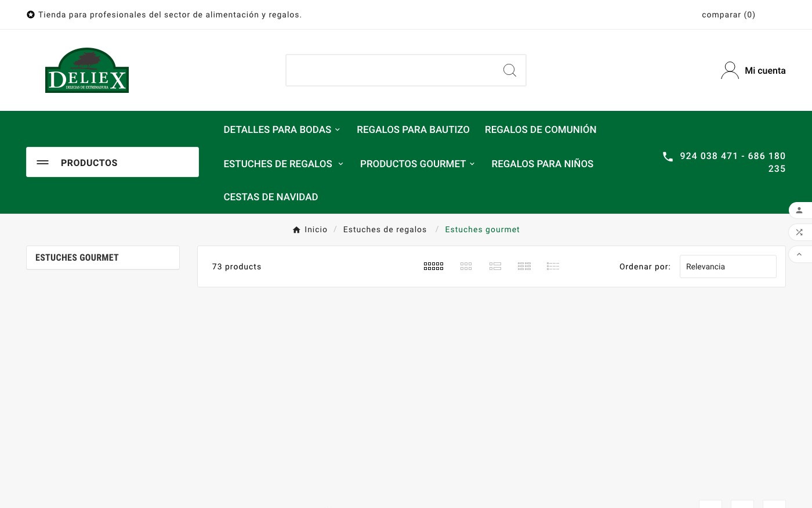Click the Deliex logo

tap(87, 70)
